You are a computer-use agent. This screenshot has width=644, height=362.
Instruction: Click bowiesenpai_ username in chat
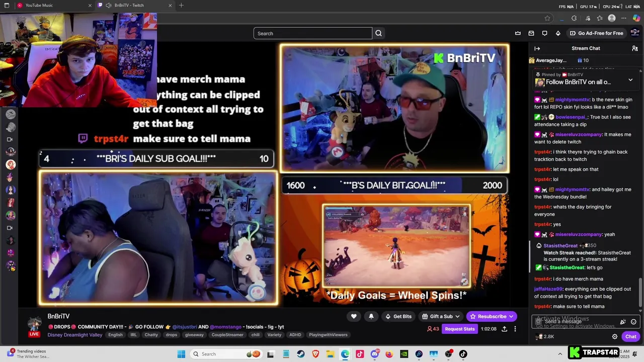click(x=571, y=117)
